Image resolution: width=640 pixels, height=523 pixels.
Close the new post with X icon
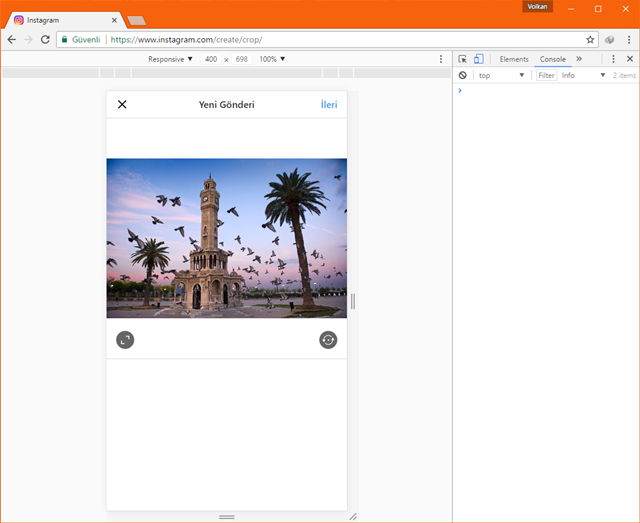[x=122, y=104]
